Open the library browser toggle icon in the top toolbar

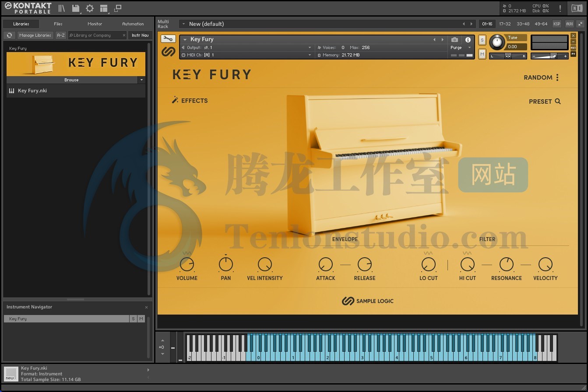(62, 8)
